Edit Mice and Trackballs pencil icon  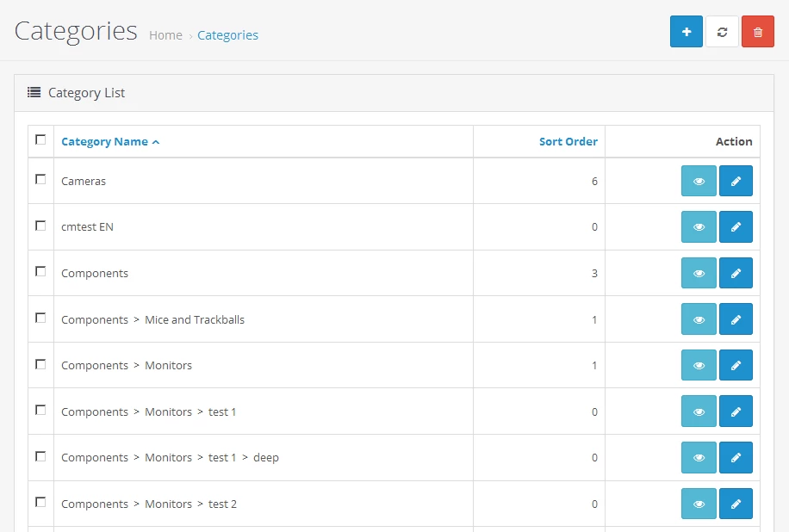736,319
